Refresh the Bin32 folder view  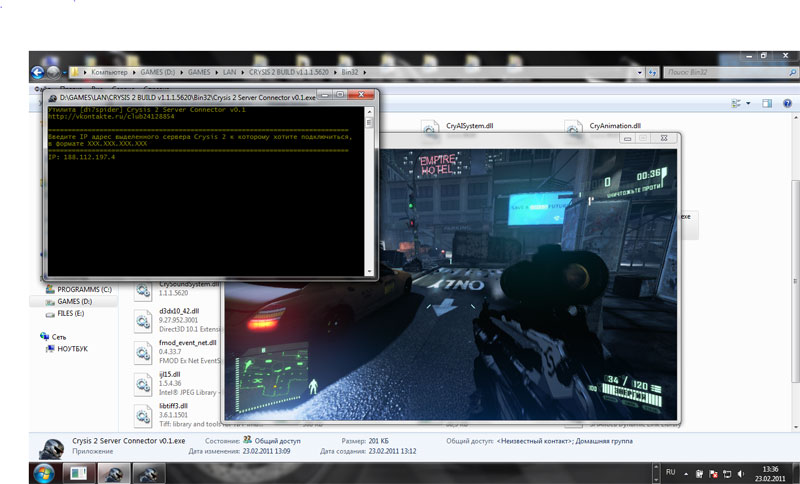(652, 73)
